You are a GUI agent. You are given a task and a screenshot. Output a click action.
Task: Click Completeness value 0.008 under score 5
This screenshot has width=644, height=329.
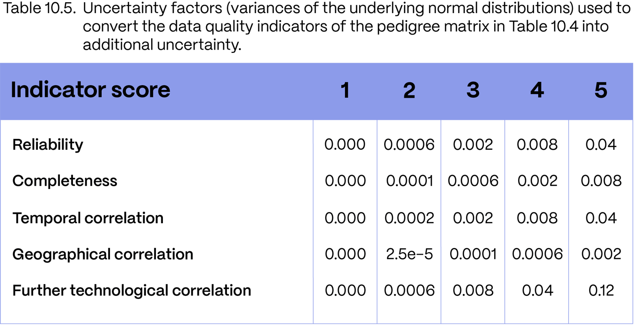coord(601,181)
